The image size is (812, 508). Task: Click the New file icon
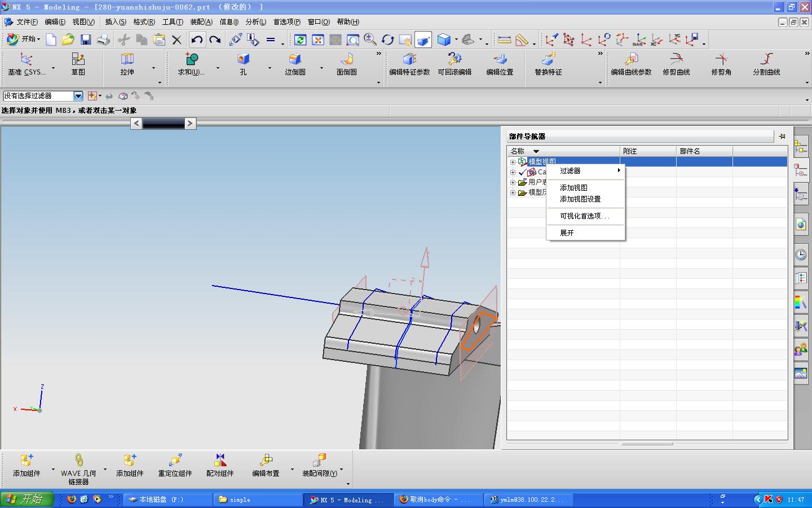tap(51, 40)
